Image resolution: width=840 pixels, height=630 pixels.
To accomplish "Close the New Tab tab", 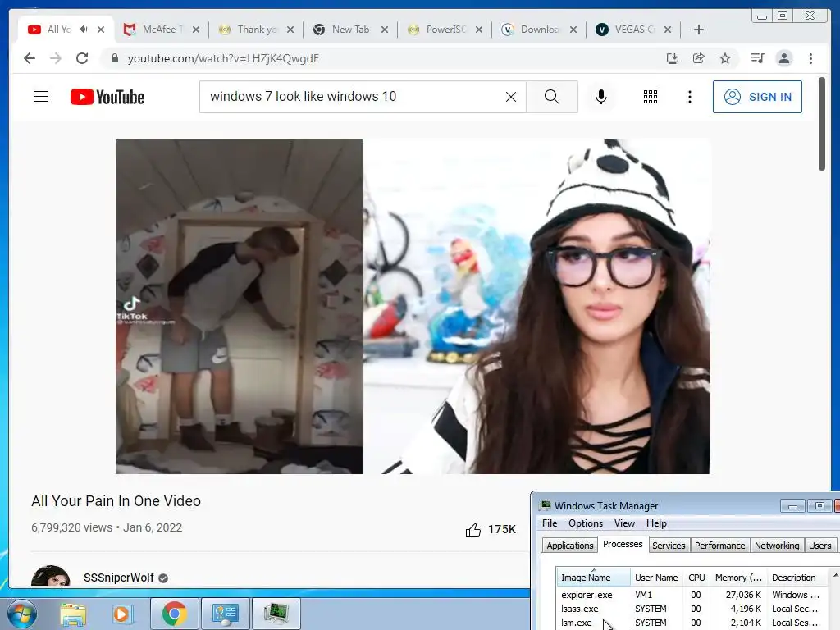I will click(x=385, y=30).
